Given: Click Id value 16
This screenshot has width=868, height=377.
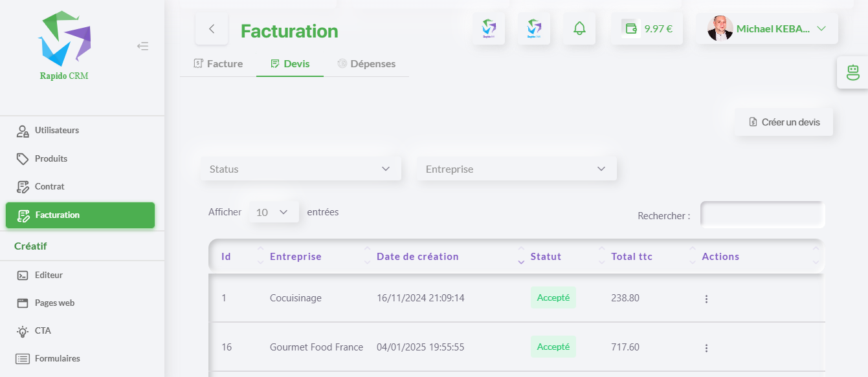Looking at the screenshot, I should (x=227, y=347).
